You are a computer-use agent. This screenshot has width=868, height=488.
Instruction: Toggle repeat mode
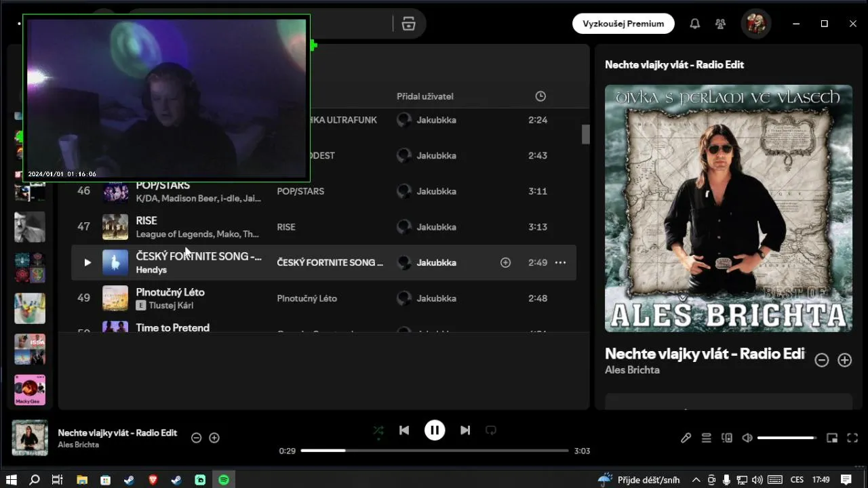(x=491, y=430)
